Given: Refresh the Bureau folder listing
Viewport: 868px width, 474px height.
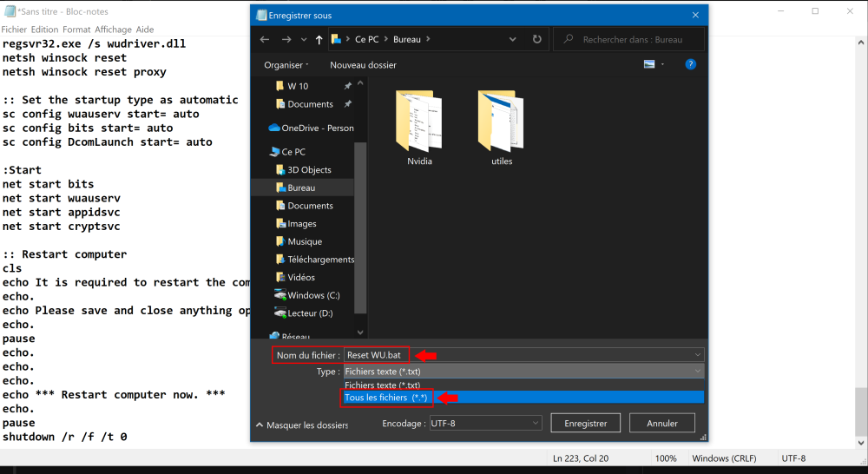Looking at the screenshot, I should point(537,39).
